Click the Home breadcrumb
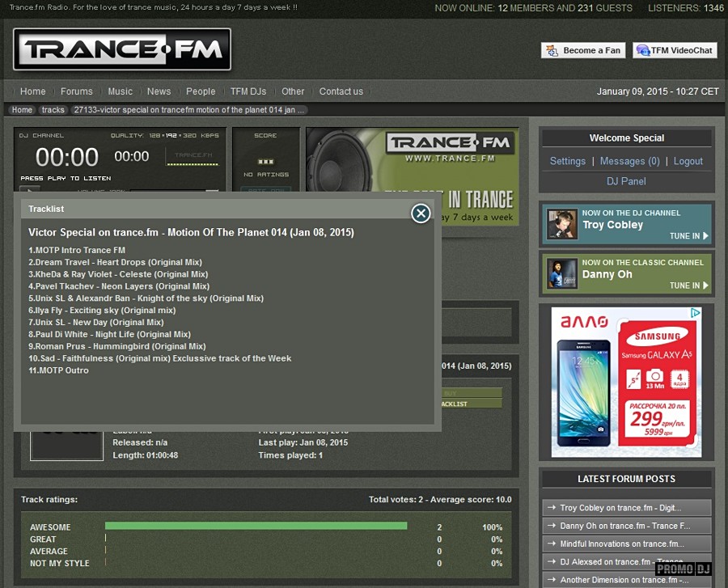The height and width of the screenshot is (588, 728). tap(23, 110)
